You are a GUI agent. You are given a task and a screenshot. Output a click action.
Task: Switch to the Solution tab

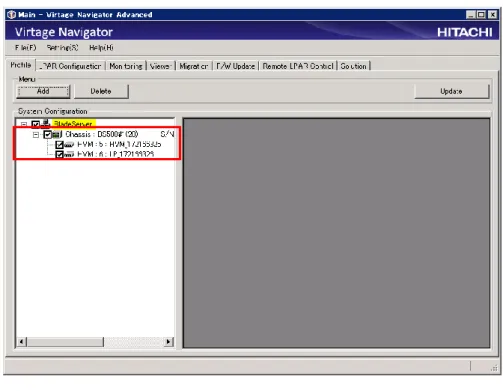coord(353,66)
